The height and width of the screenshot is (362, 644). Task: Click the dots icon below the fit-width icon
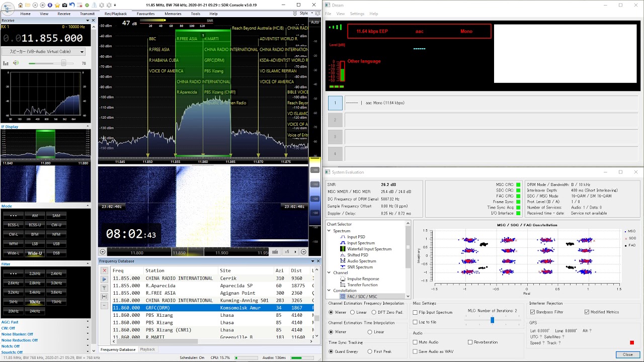click(104, 305)
